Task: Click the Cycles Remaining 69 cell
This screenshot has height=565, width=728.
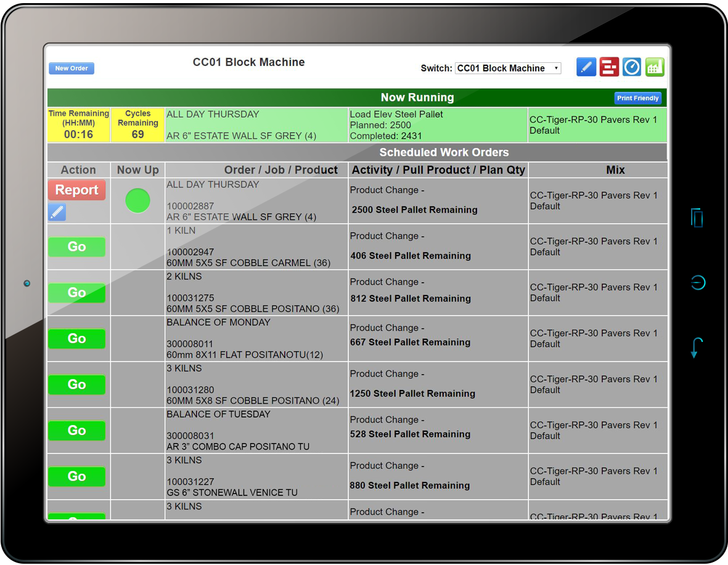Action: pos(138,125)
